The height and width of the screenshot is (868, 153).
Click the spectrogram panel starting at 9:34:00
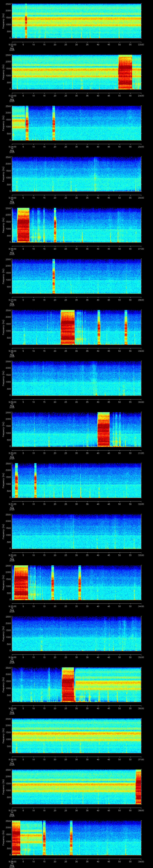pyautogui.click(x=76, y=634)
